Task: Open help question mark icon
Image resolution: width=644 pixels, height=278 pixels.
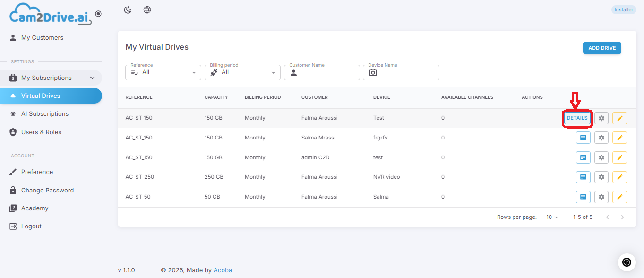Action: coord(627,262)
